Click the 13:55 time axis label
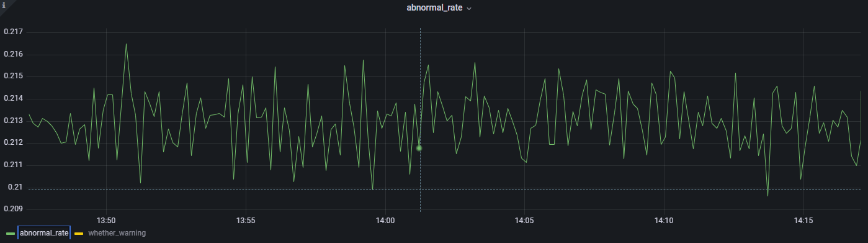 tap(246, 221)
